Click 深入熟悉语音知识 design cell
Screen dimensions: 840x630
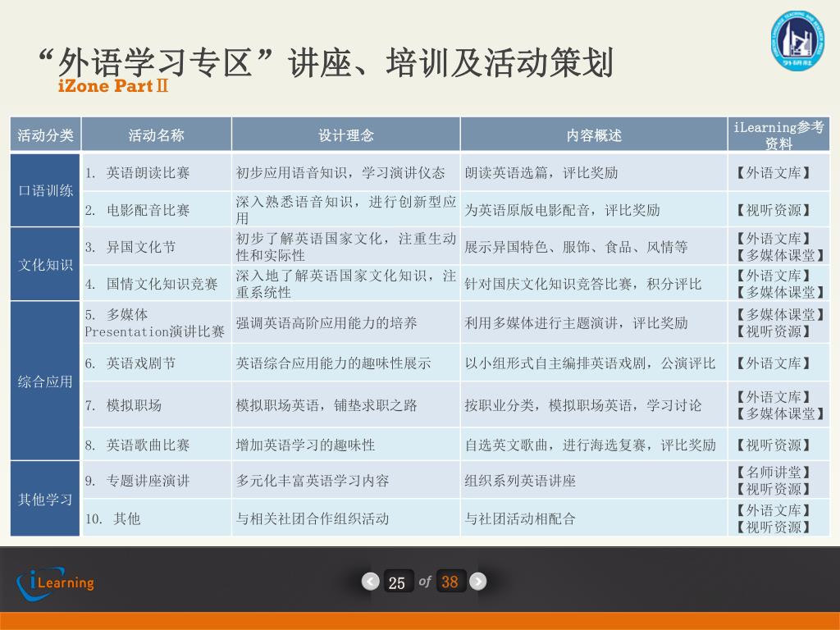[346, 209]
